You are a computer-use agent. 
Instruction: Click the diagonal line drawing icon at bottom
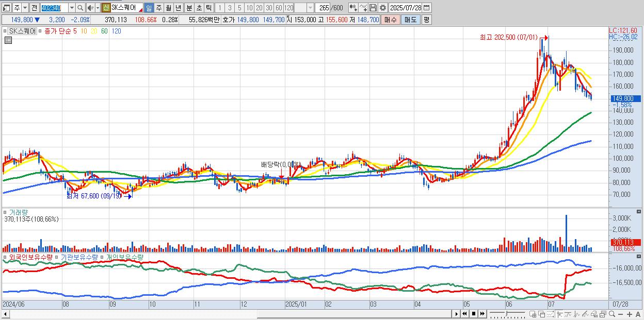585,314
